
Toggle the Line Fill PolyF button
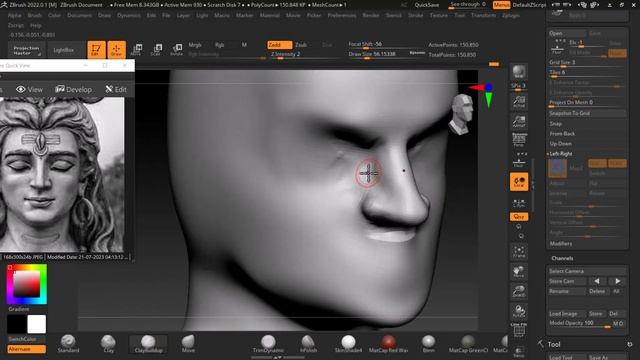click(519, 330)
